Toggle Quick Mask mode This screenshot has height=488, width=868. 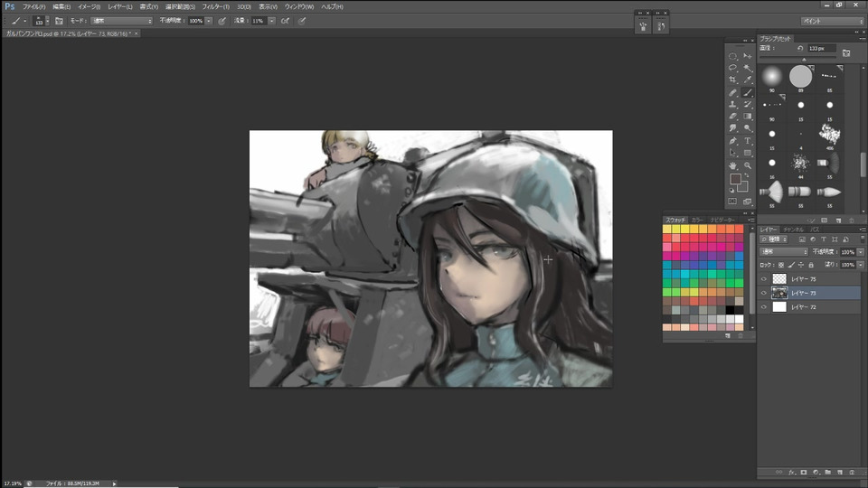[732, 202]
